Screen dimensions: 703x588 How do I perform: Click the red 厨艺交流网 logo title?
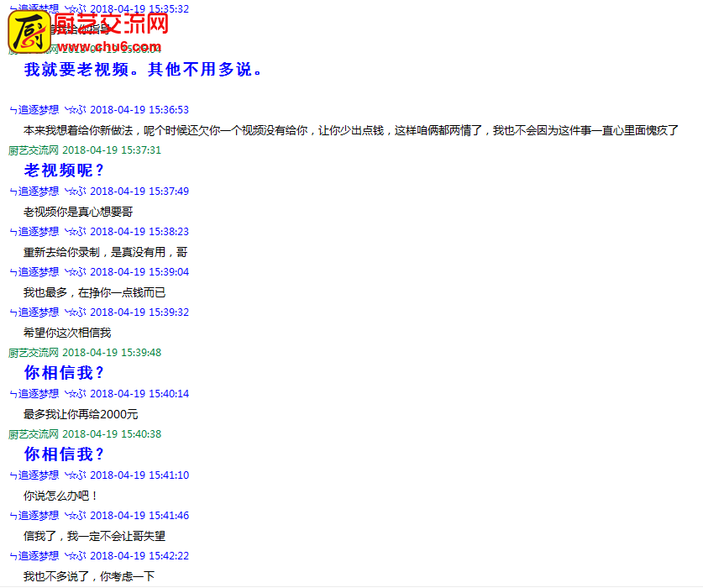tap(111, 24)
